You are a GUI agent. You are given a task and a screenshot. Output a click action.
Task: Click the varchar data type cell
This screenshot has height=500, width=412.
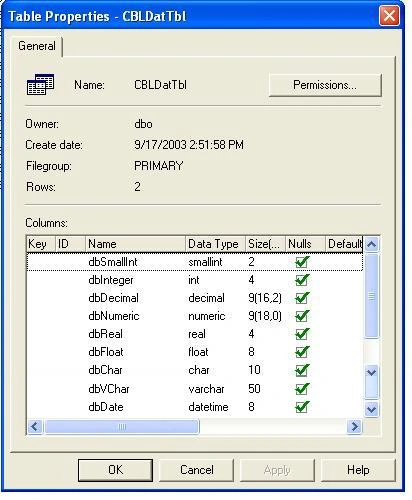[x=206, y=389]
